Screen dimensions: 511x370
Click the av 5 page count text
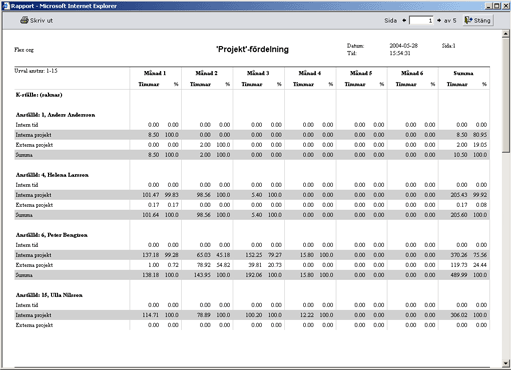point(450,20)
